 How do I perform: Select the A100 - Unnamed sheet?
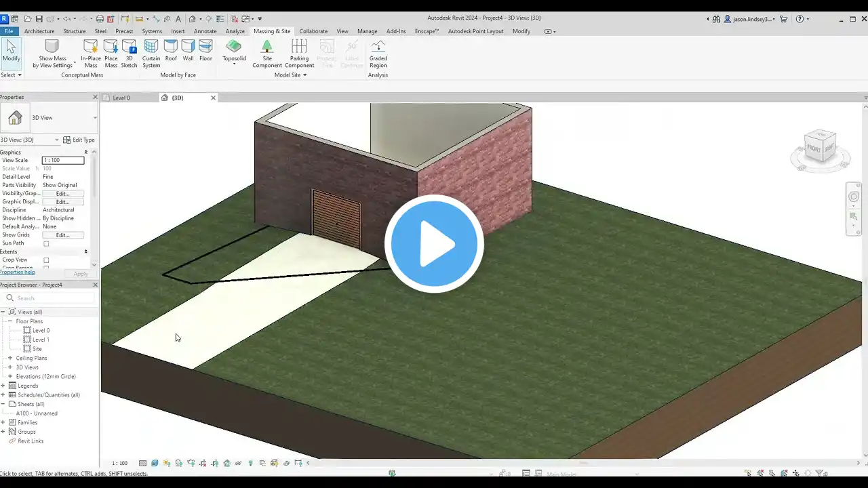coord(37,413)
